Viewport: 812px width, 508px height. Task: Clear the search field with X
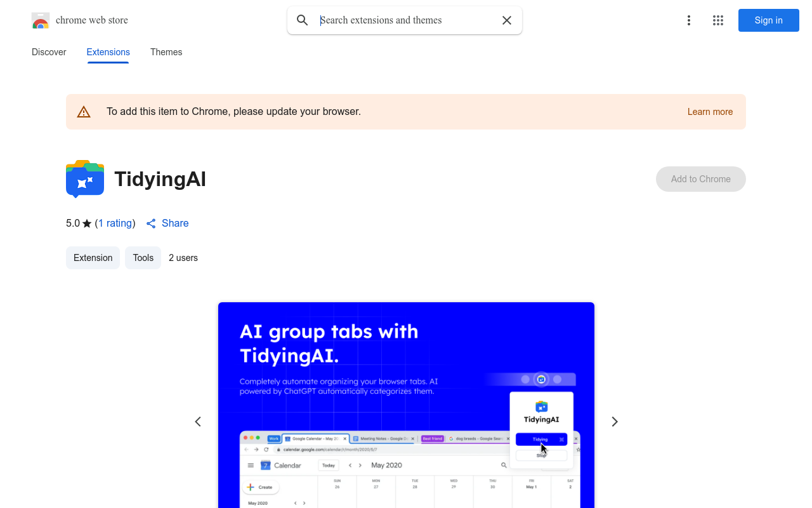[x=507, y=20]
